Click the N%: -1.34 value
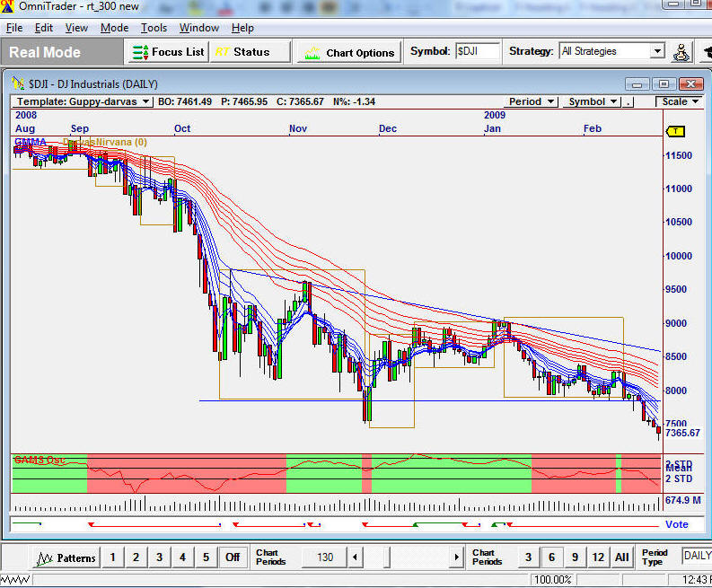712x588 pixels. pyautogui.click(x=354, y=101)
